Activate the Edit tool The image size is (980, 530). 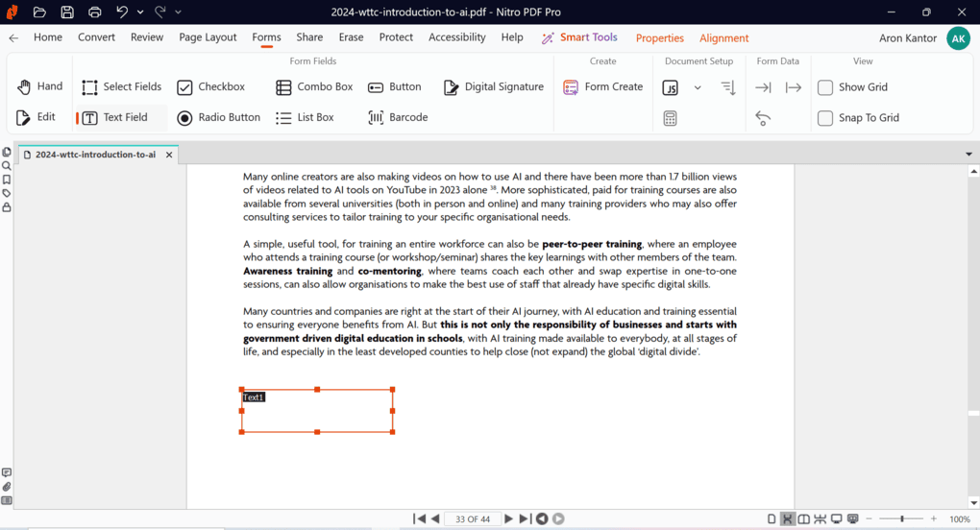pyautogui.click(x=36, y=117)
